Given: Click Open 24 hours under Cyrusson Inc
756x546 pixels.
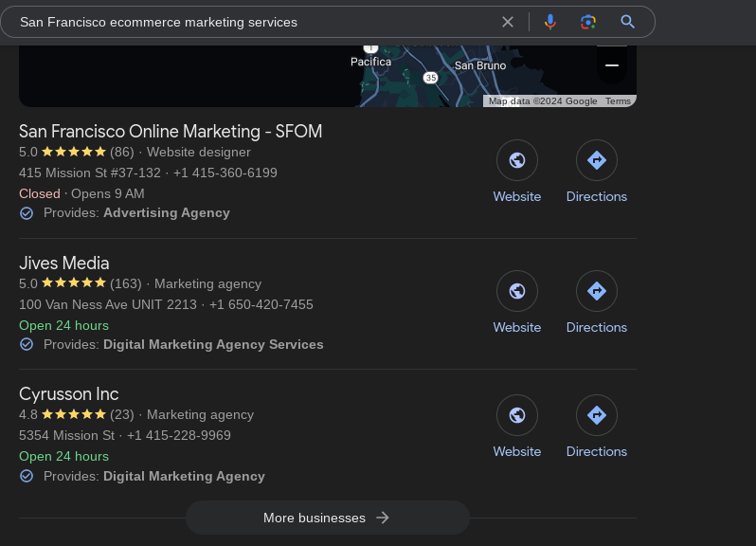Looking at the screenshot, I should pos(63,456).
